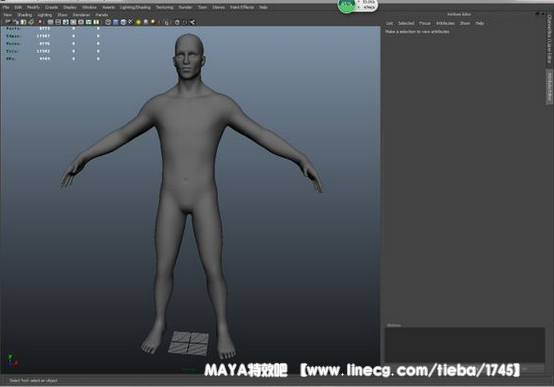Enable the Use All Lights yellow bulb icon
Image resolution: width=554 pixels, height=387 pixels.
138,22
